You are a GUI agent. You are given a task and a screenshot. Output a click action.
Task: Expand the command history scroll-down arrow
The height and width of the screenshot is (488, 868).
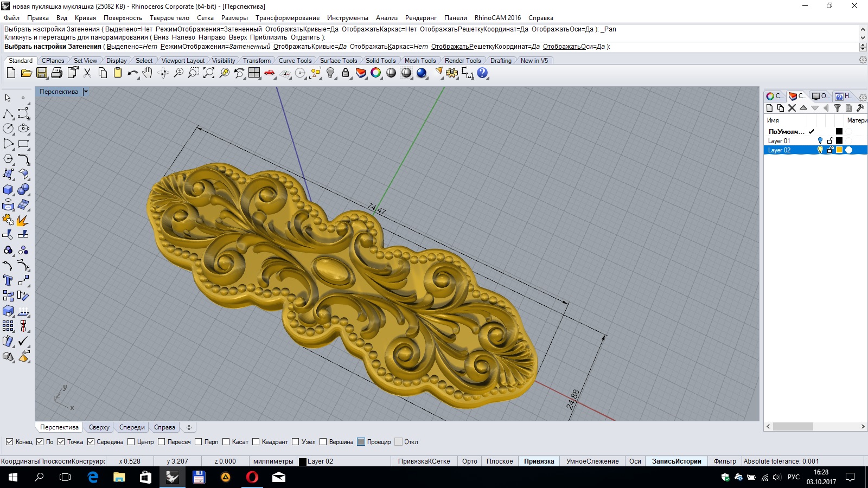pyautogui.click(x=863, y=37)
